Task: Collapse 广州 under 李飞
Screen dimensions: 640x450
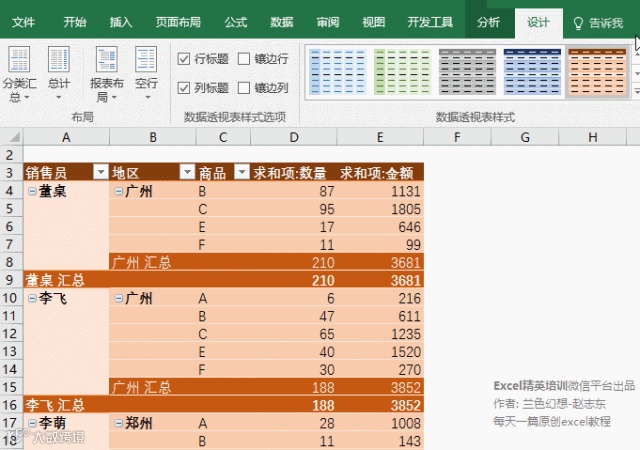Action: (119, 298)
